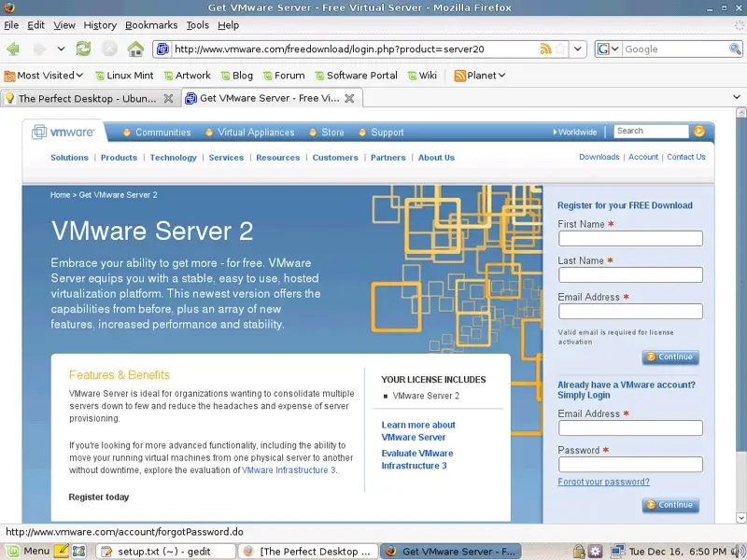The image size is (747, 560).
Task: Expand the address bar URL history dropdown
Action: click(x=578, y=49)
